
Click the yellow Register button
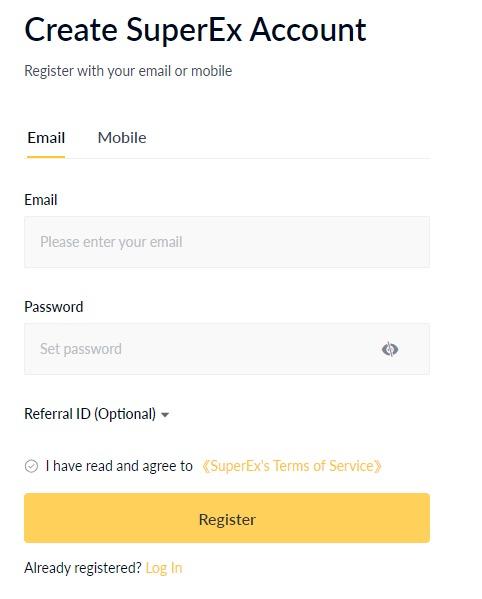tap(227, 518)
